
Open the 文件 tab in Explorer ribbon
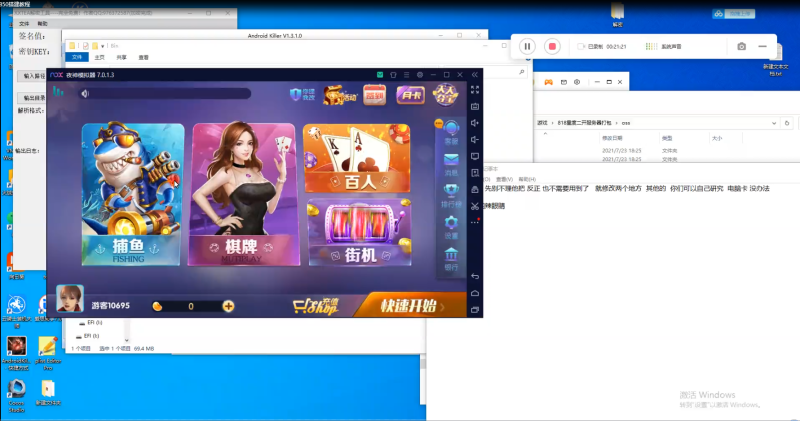(x=77, y=57)
